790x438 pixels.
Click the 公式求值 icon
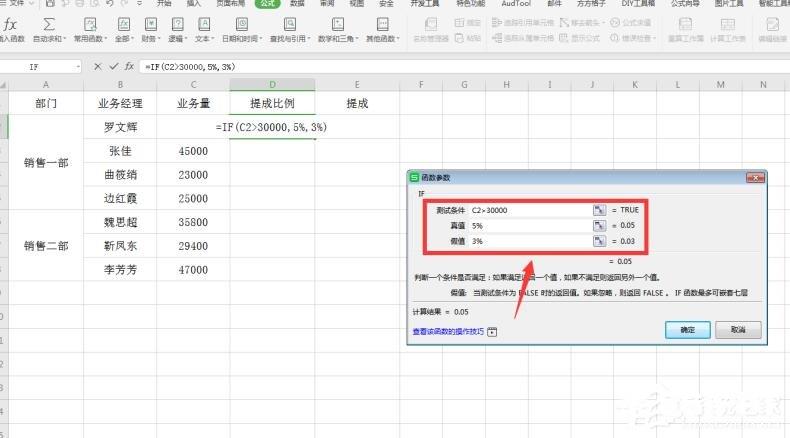[x=615, y=23]
